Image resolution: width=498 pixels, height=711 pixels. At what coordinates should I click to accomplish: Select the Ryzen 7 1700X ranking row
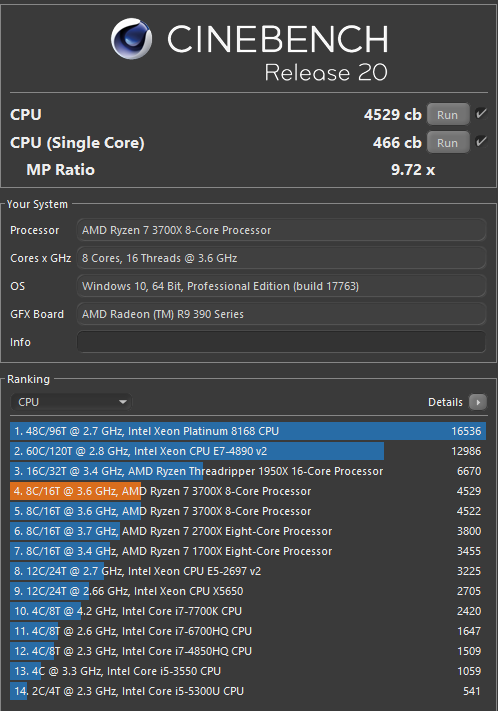[x=248, y=551]
